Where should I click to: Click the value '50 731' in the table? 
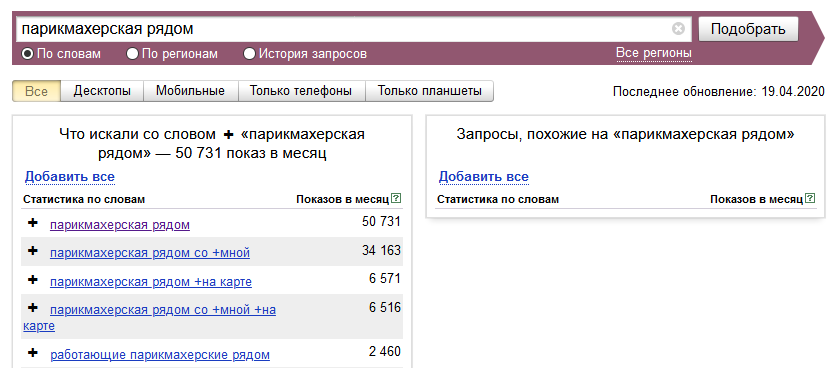point(381,221)
